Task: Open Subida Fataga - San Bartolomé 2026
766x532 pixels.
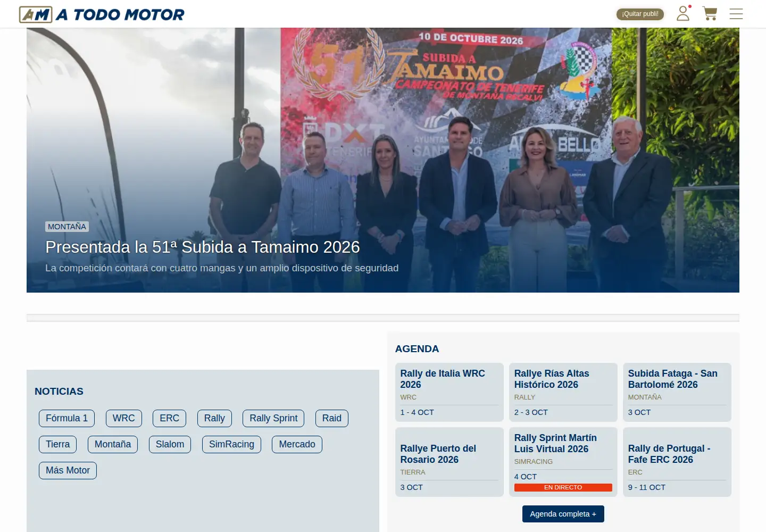Action: click(677, 392)
